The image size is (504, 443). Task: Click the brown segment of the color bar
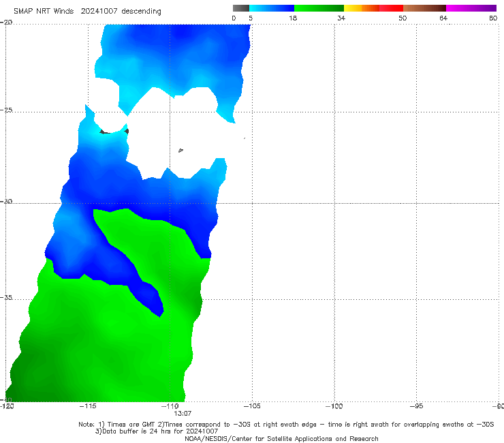point(424,8)
